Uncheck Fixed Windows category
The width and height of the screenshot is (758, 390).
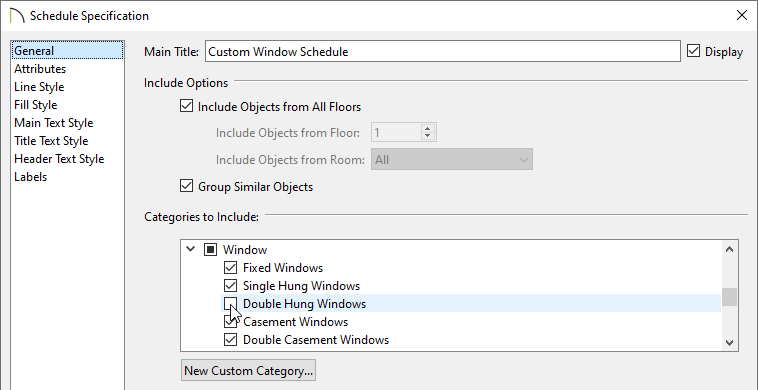(x=231, y=267)
